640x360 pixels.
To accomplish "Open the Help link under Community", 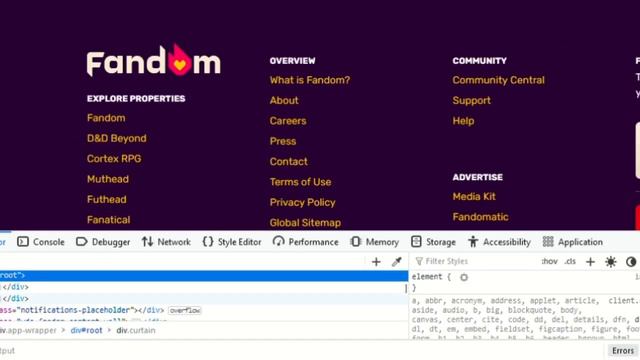I will (x=463, y=121).
